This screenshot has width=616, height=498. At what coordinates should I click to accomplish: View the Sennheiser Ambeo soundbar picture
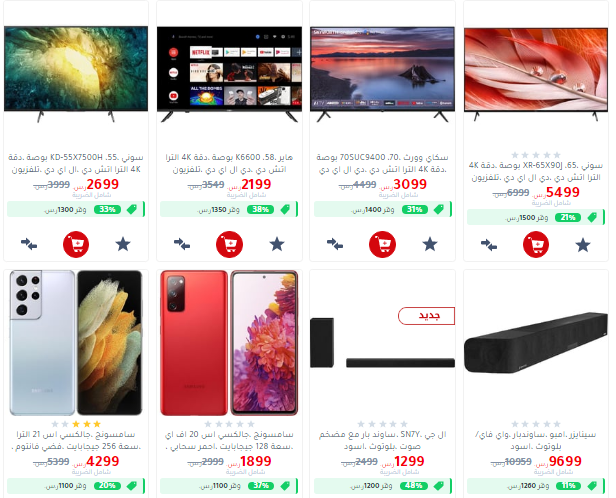[536, 343]
